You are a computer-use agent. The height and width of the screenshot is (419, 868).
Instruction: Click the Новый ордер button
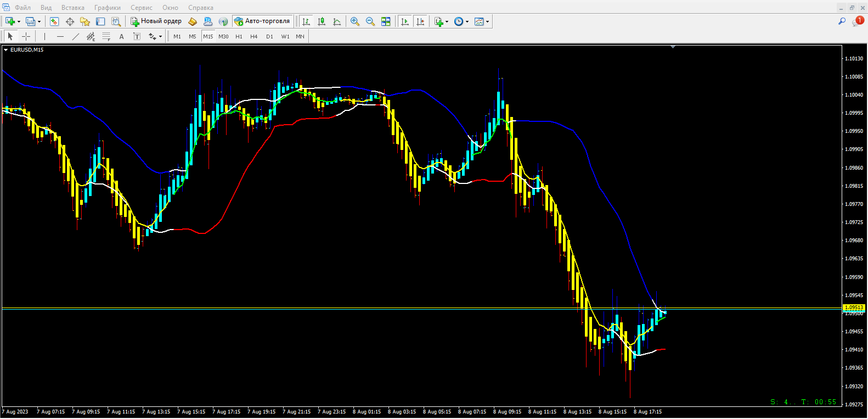156,21
